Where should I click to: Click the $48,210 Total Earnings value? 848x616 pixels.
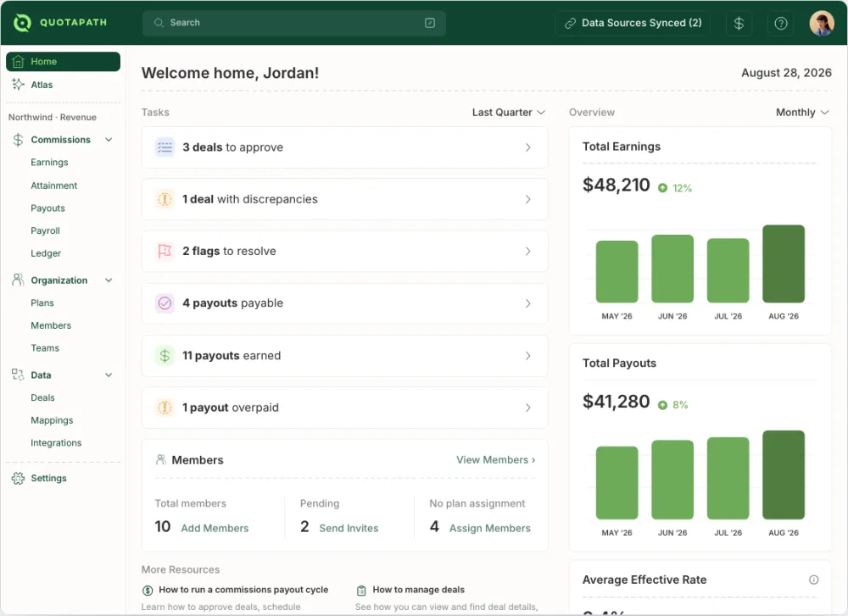(x=616, y=186)
